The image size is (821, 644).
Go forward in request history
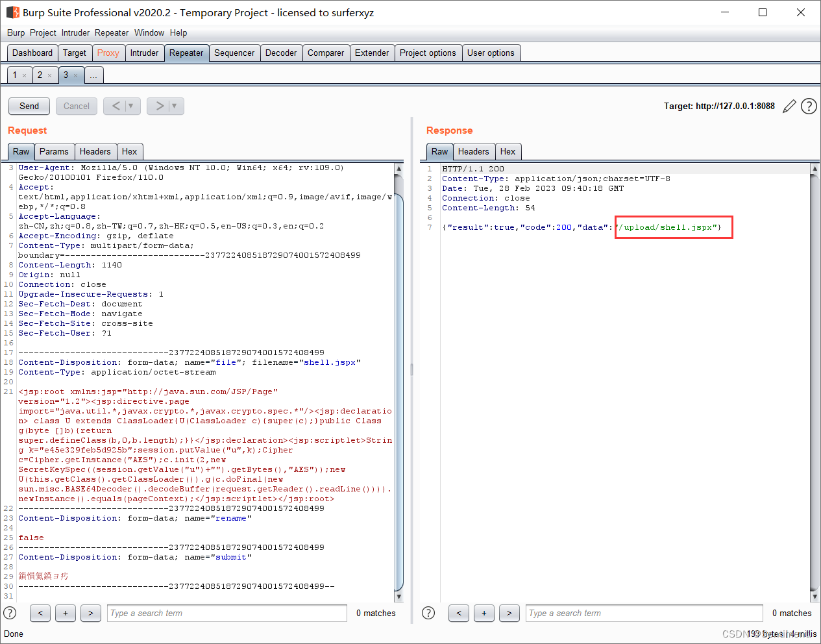pyautogui.click(x=159, y=106)
